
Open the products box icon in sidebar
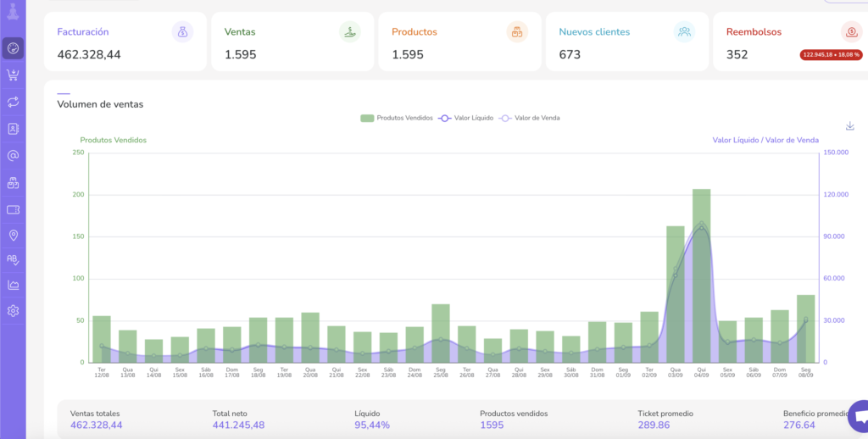click(x=13, y=182)
